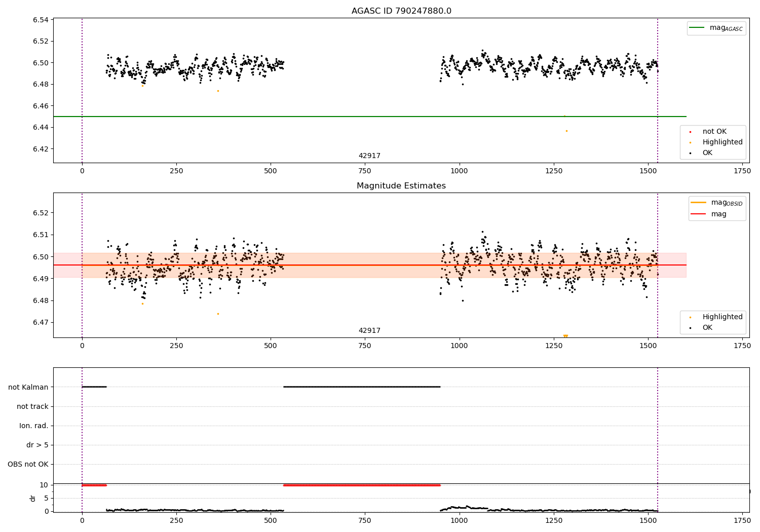Click the orange triangle markers at bottom of middle plot
Screen dimensions: 760x532
(x=565, y=336)
